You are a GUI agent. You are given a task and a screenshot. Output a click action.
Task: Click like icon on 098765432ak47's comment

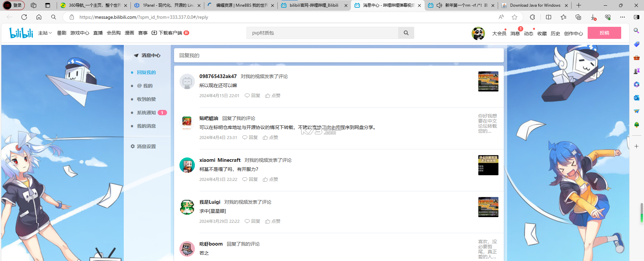pos(267,96)
